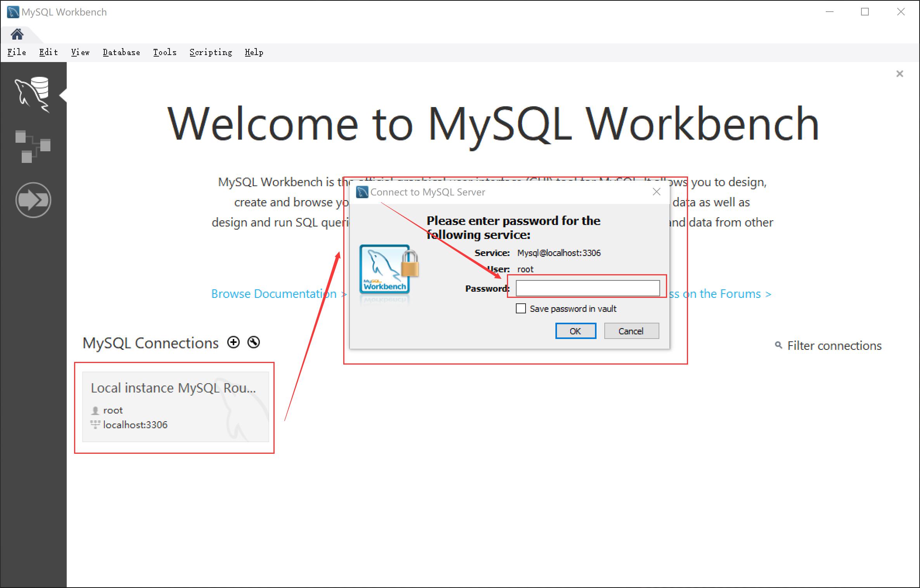The height and width of the screenshot is (588, 920).
Task: Add new MySQL connection plus icon
Action: pos(233,342)
